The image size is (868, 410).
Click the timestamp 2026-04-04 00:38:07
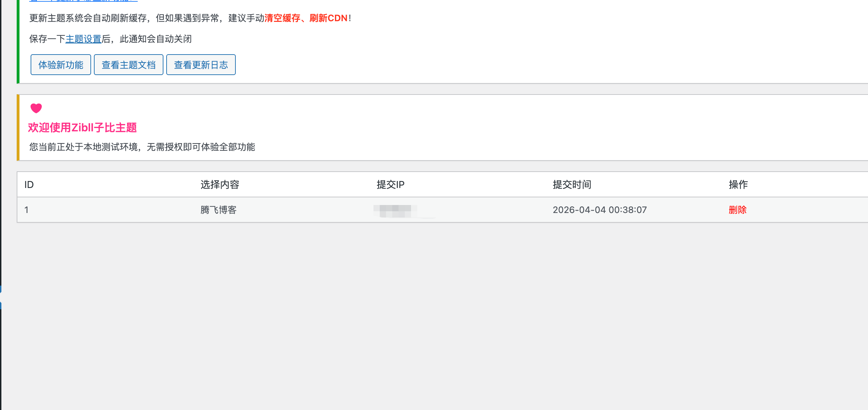600,210
